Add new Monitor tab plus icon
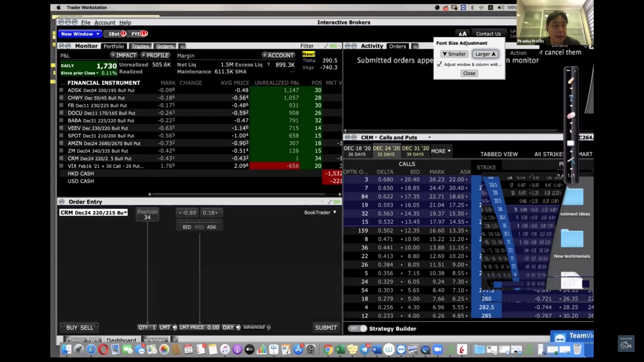Image resolution: width=644 pixels, height=362 pixels. [182, 46]
